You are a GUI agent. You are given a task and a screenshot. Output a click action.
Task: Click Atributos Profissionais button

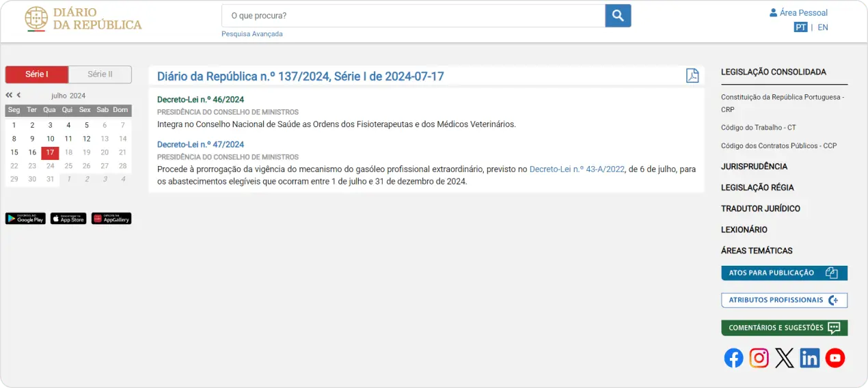784,301
